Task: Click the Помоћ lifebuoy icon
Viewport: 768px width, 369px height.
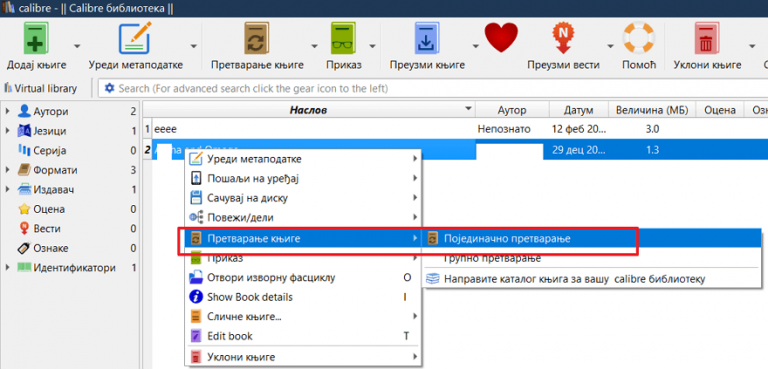Action: pyautogui.click(x=639, y=38)
